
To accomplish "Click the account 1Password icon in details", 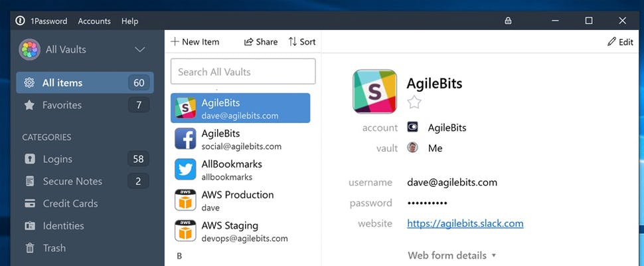I will coord(412,127).
